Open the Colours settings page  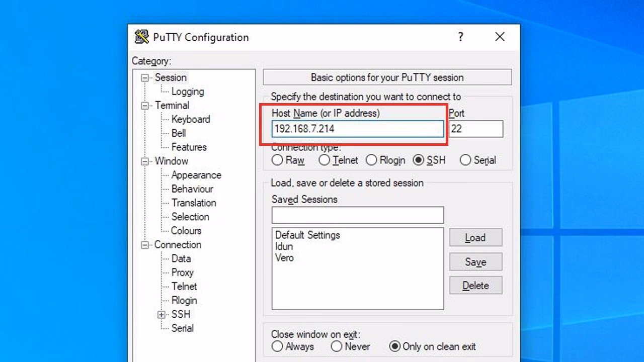pyautogui.click(x=186, y=231)
